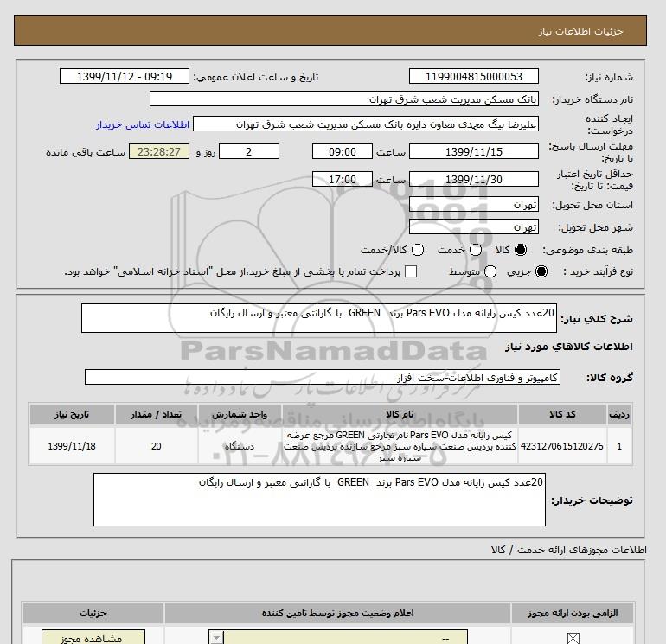Click the شماره نیاز number field
This screenshot has height=644, width=666.
[472, 76]
